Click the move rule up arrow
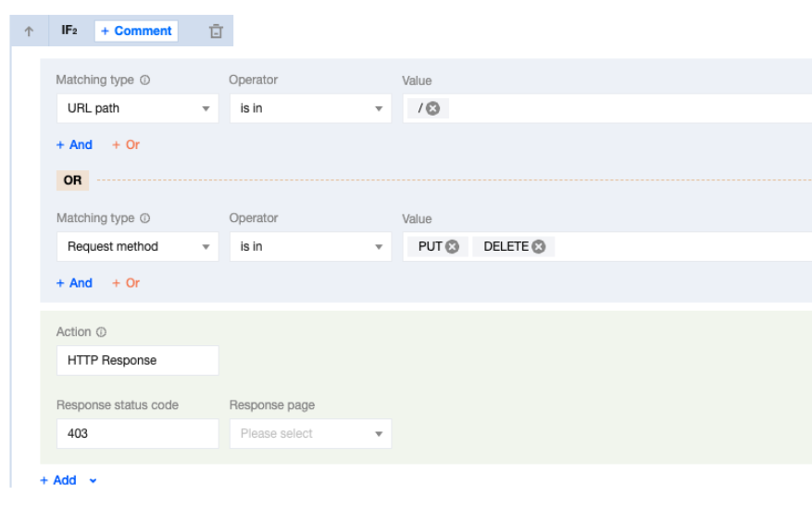The image size is (812, 508). 29,31
